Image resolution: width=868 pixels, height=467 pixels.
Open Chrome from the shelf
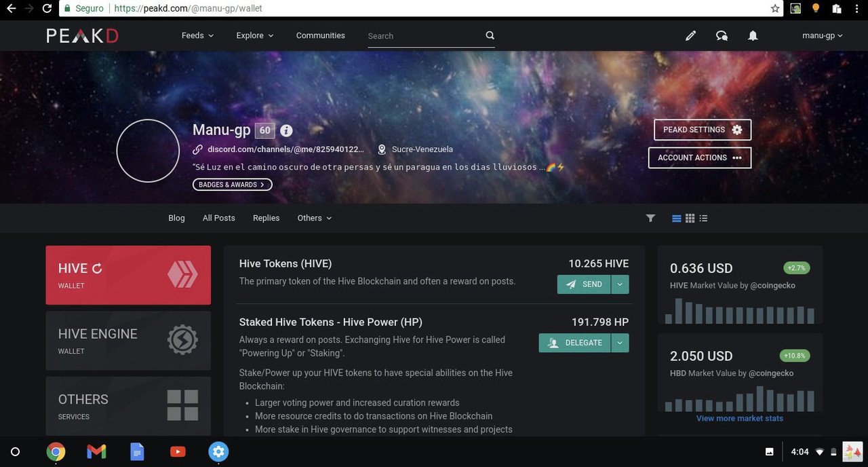tap(56, 451)
